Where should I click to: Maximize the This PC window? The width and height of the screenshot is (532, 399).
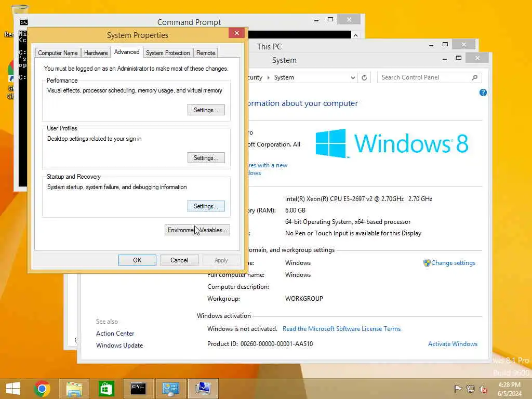[445, 45]
